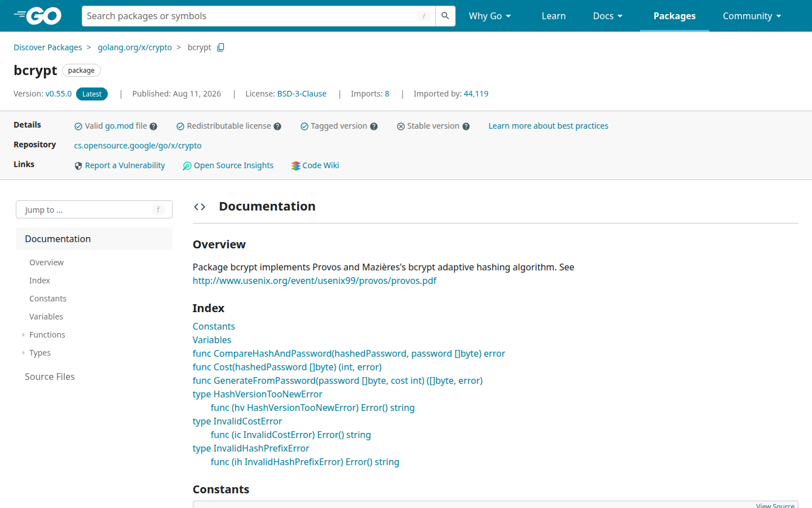Click the Discover Packages breadcrumb
Viewport: 812px width, 508px height.
pyautogui.click(x=48, y=47)
